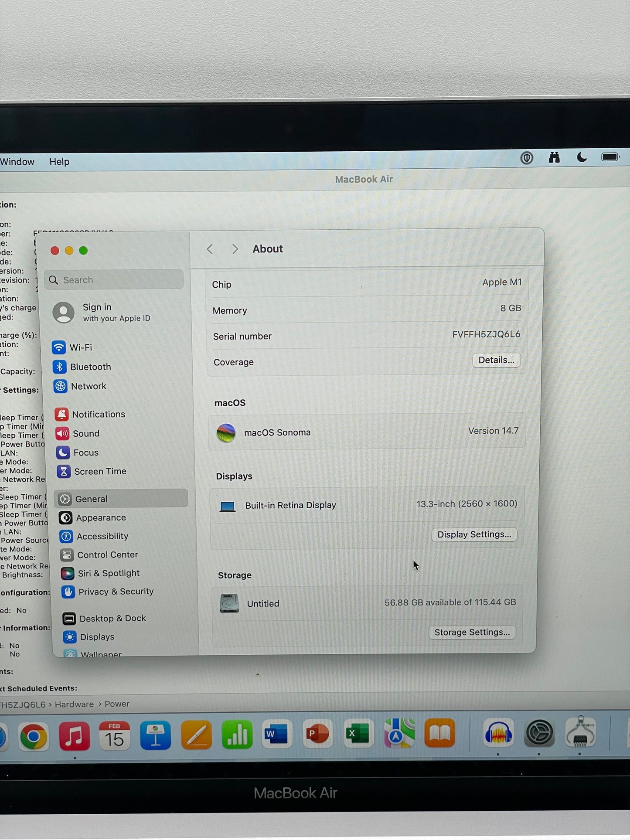
Task: Click the serial number FVFFH5ZJQ6L6
Action: point(486,334)
